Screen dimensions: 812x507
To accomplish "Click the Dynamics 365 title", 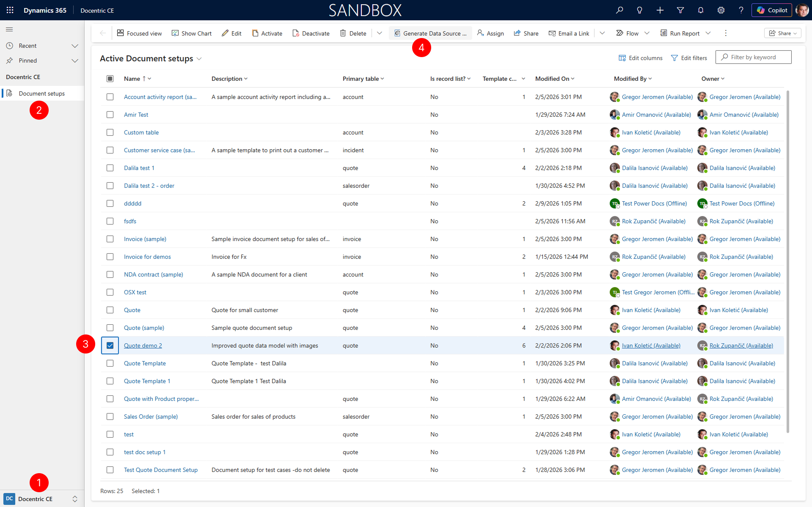I will click(45, 10).
